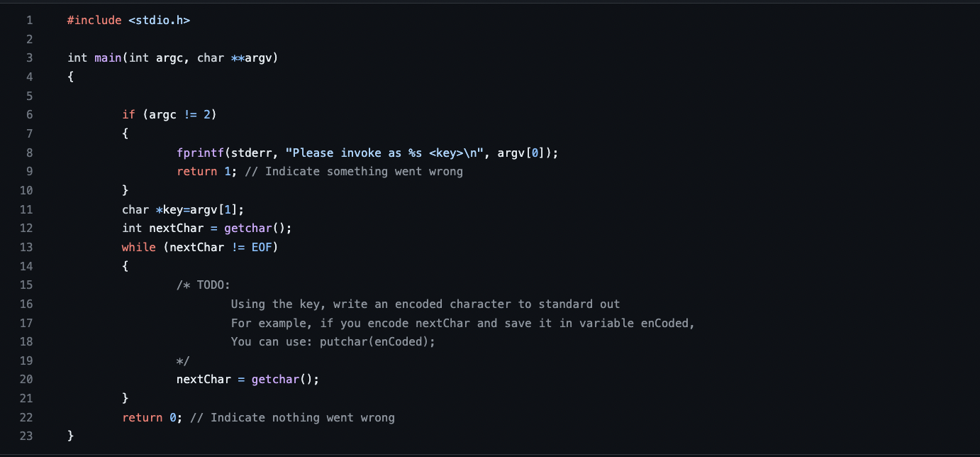Select line number 3 in gutter
980x457 pixels.
click(29, 58)
